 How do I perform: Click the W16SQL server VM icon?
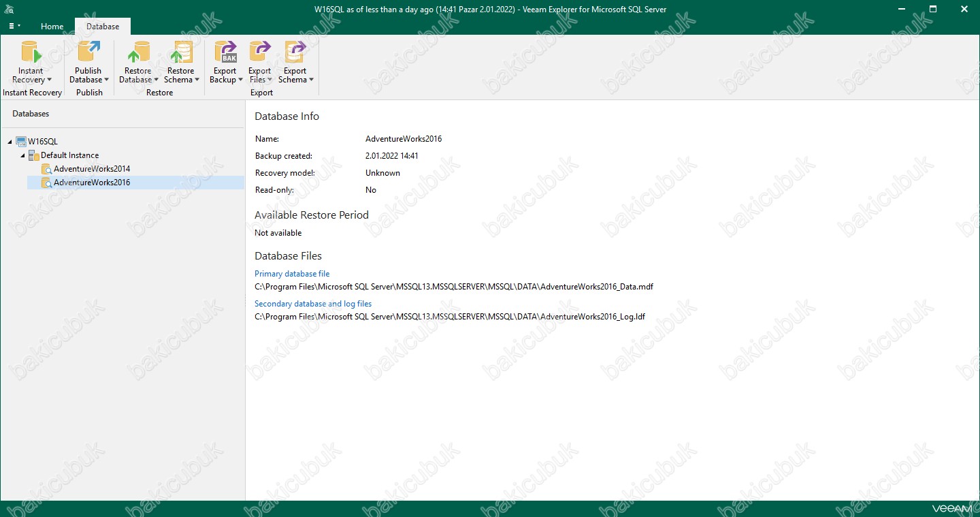coord(21,142)
